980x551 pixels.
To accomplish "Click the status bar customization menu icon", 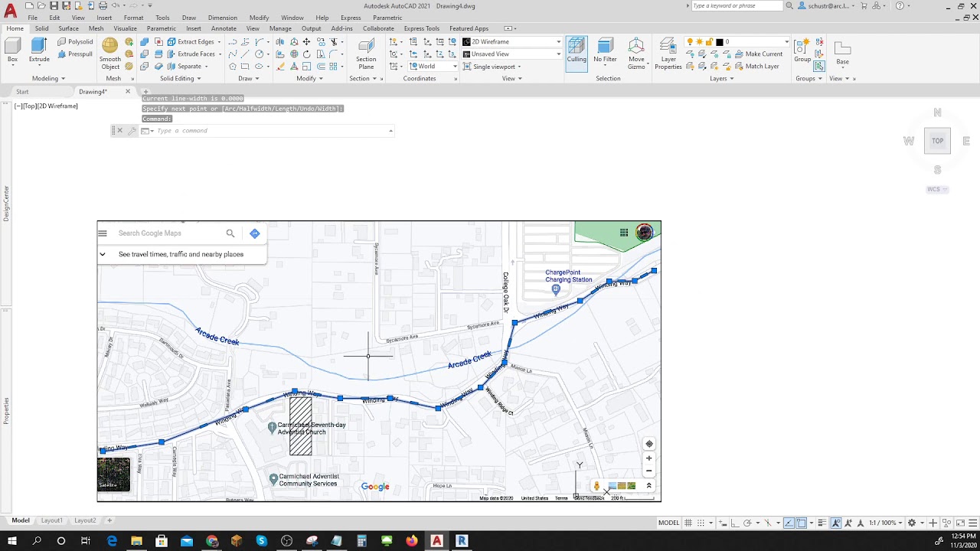I will (x=972, y=523).
